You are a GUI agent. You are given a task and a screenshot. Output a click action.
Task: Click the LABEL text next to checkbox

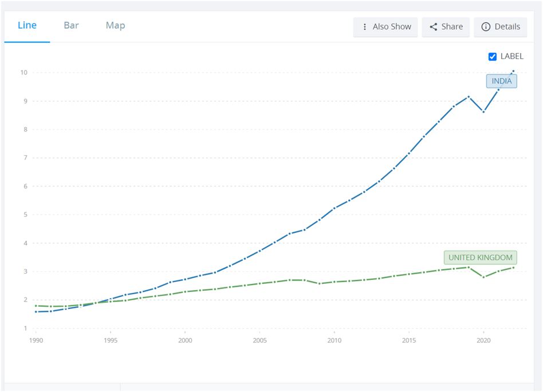(x=511, y=57)
